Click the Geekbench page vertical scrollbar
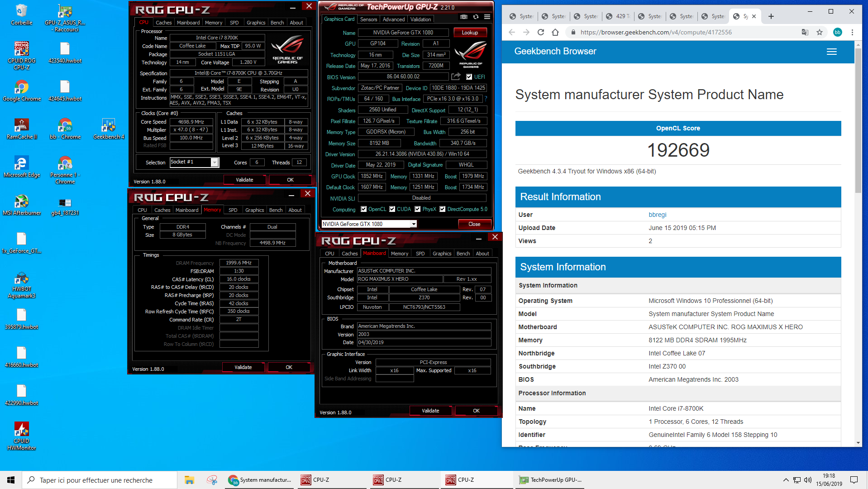 858,120
